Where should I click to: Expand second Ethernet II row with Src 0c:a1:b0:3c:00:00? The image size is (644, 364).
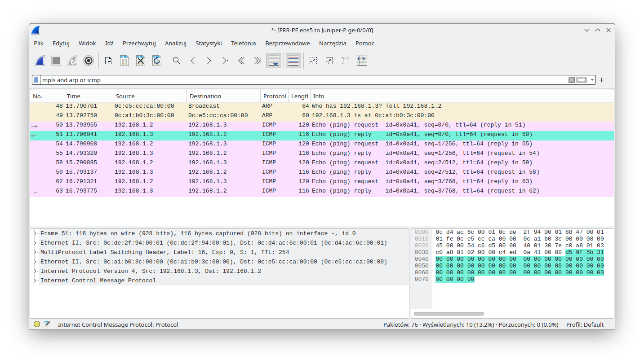click(35, 262)
